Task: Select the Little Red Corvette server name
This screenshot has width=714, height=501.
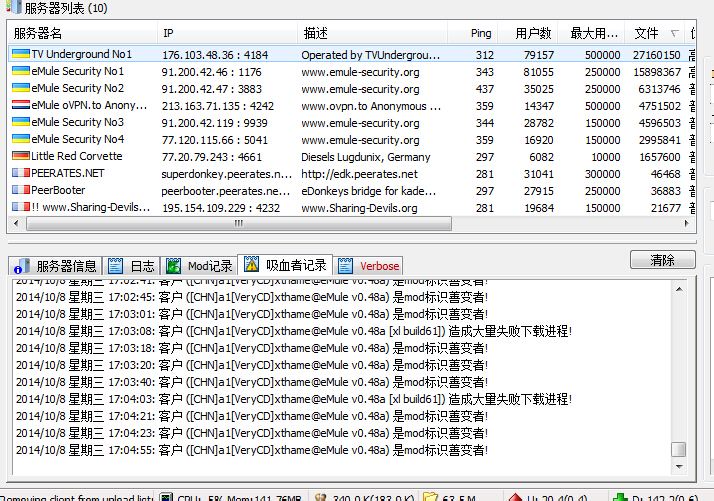Action: 76,156
